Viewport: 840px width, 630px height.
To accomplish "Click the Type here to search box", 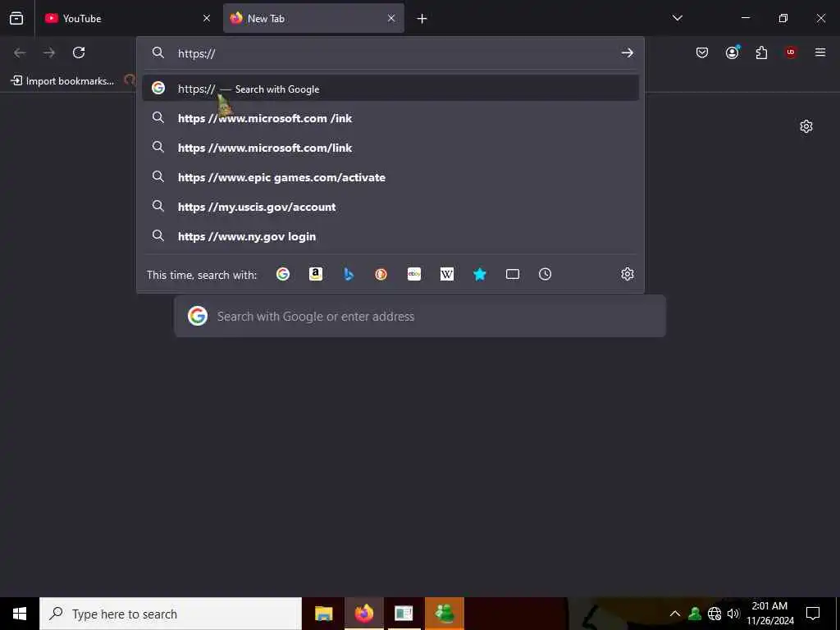I will point(171,614).
